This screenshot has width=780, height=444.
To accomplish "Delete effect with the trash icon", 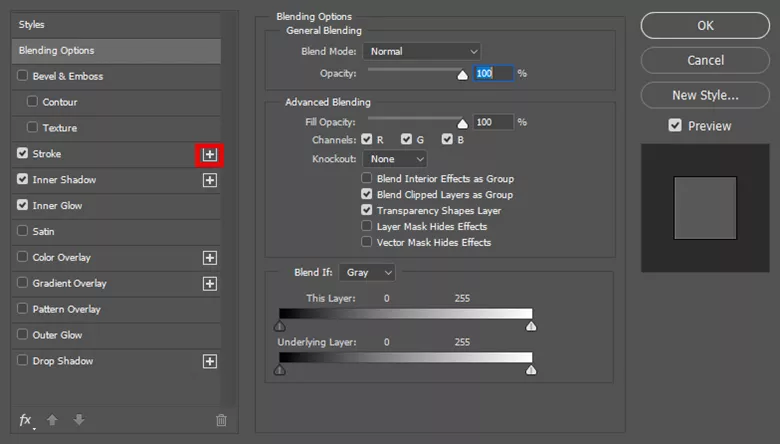I will point(221,421).
